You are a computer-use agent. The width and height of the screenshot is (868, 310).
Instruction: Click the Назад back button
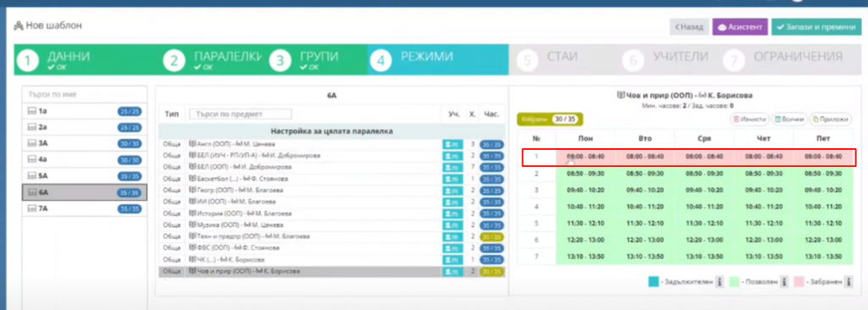[x=689, y=26]
